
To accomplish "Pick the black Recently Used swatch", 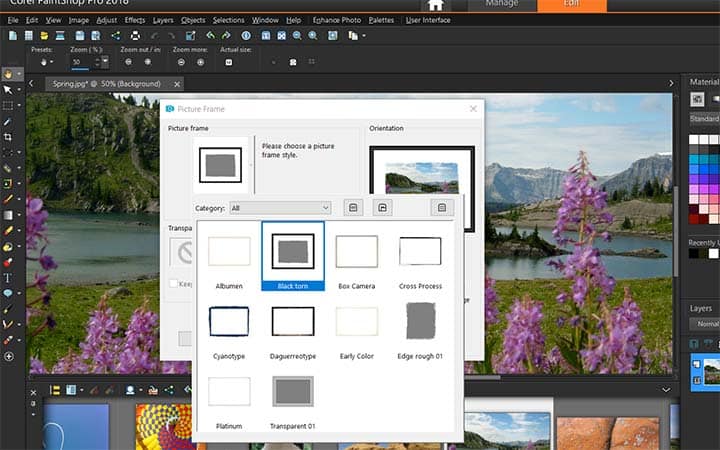I will point(693,253).
